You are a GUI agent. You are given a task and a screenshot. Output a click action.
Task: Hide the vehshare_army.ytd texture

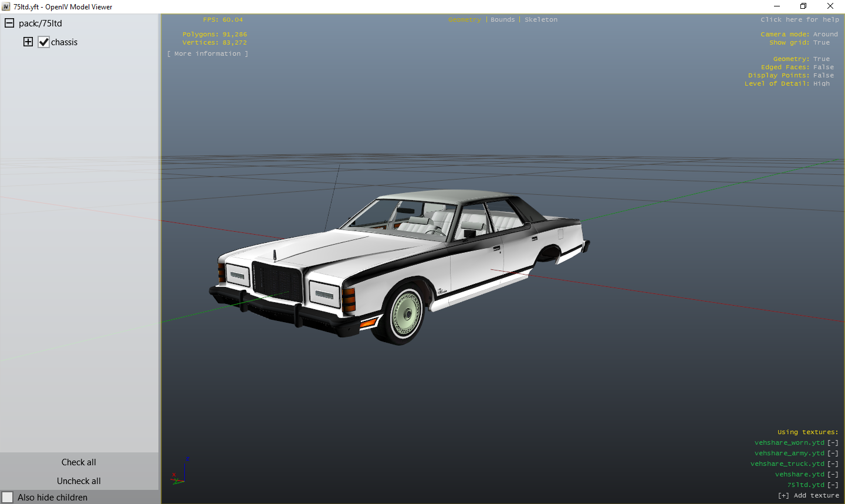click(833, 453)
